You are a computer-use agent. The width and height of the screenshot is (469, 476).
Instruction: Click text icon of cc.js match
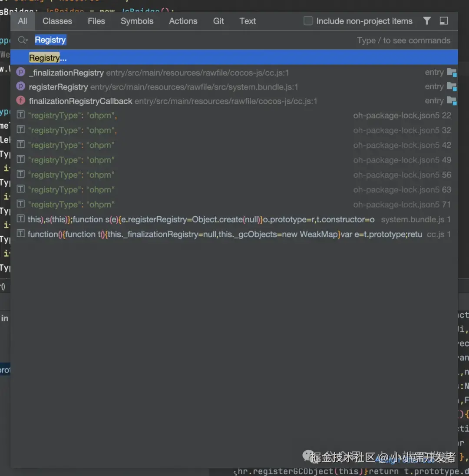tap(21, 234)
